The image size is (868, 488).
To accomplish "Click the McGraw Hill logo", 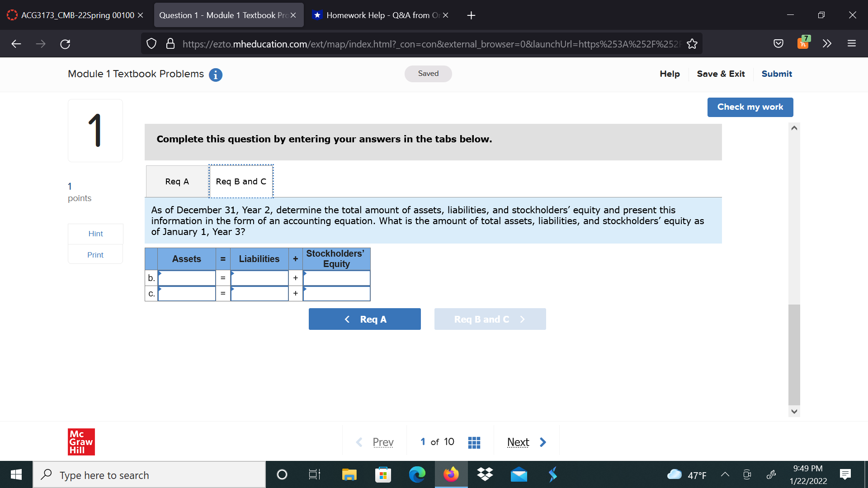I will (81, 442).
